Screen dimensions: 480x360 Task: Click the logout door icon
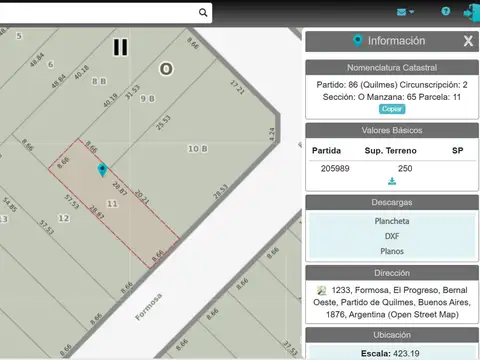471,13
